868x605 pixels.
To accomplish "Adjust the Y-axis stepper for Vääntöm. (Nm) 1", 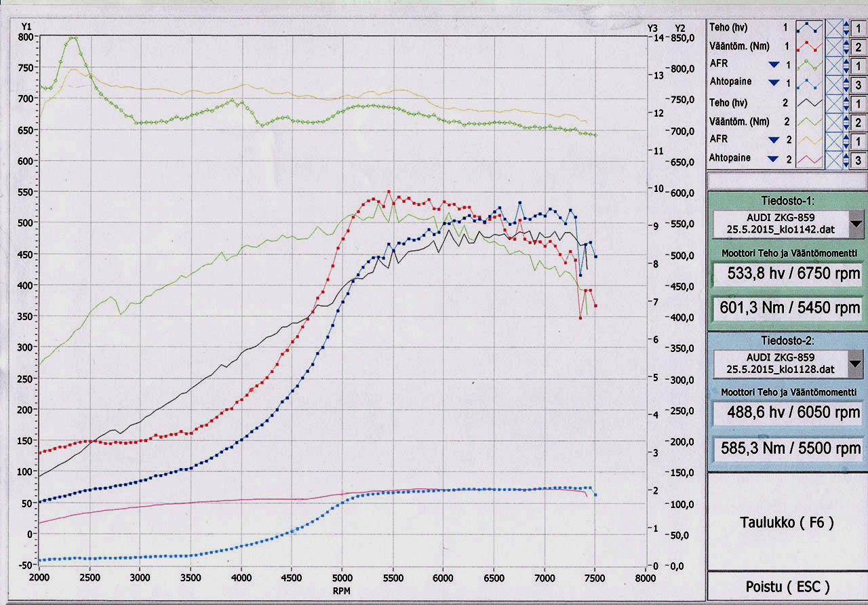I will click(846, 47).
